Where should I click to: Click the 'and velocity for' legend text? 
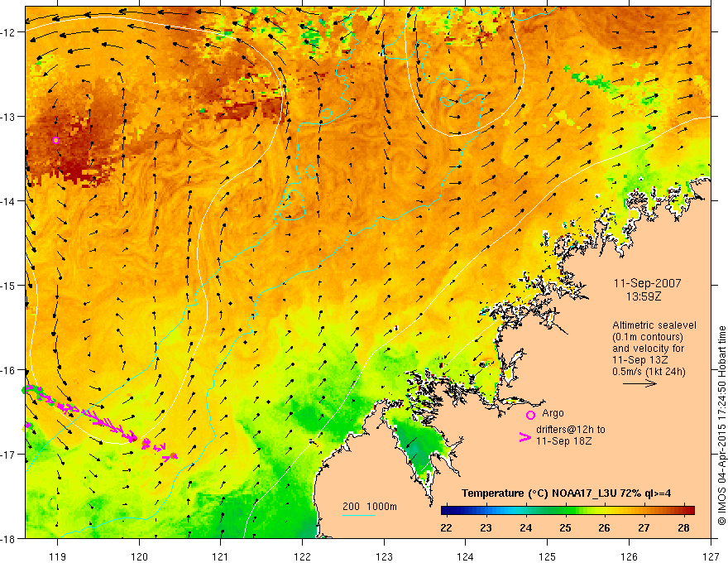pos(648,349)
